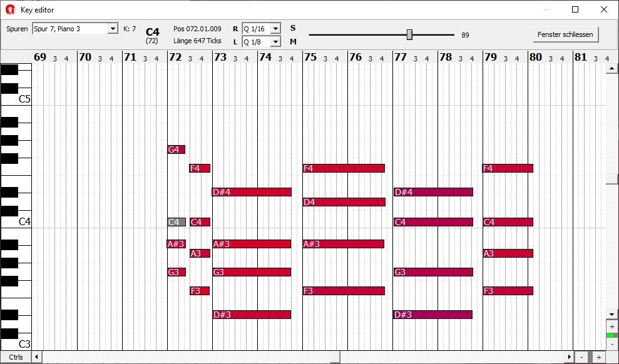This screenshot has height=364, width=619.
Task: Expand the R quantize Q 1/16 dropdown
Action: click(x=275, y=29)
